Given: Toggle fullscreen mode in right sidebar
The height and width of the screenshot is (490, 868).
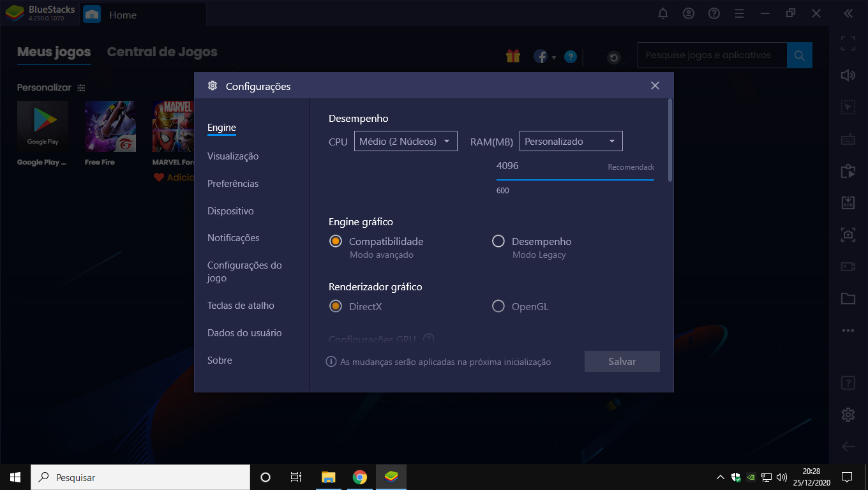Looking at the screenshot, I should (x=848, y=43).
